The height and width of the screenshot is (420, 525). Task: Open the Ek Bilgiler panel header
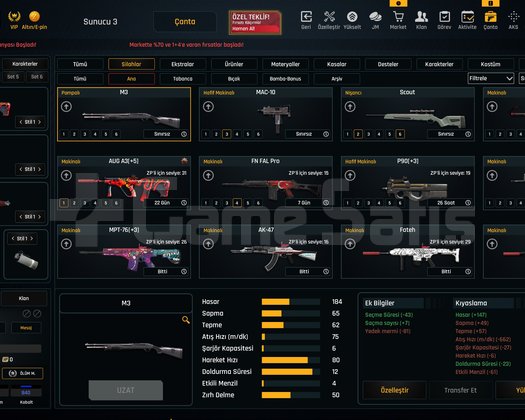tap(393, 303)
